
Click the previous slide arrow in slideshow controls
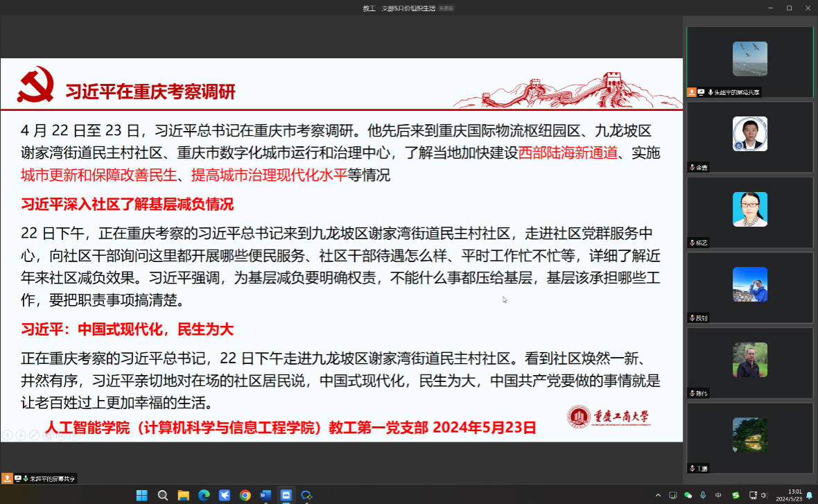[7, 435]
